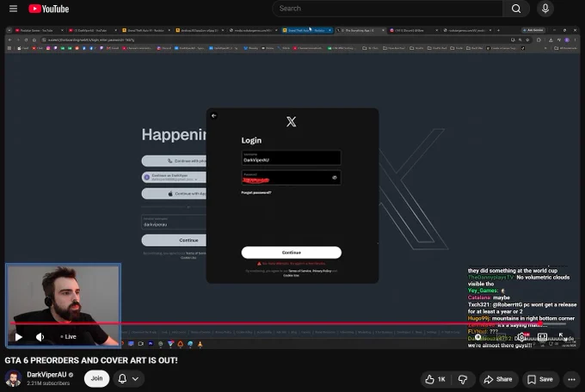Go to the YouTube home logo
This screenshot has height=392, width=585.
[49, 9]
